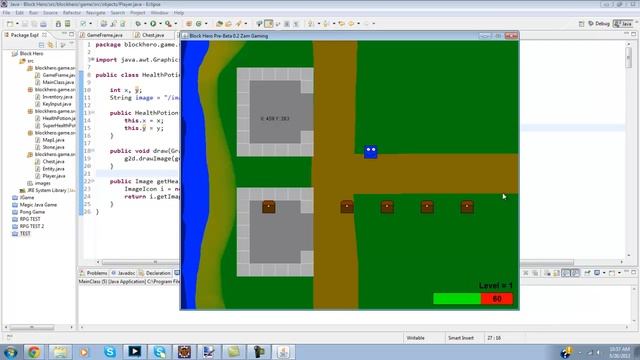
Task: Toggle Pin Console in the console toolbar
Action: click(x=587, y=273)
